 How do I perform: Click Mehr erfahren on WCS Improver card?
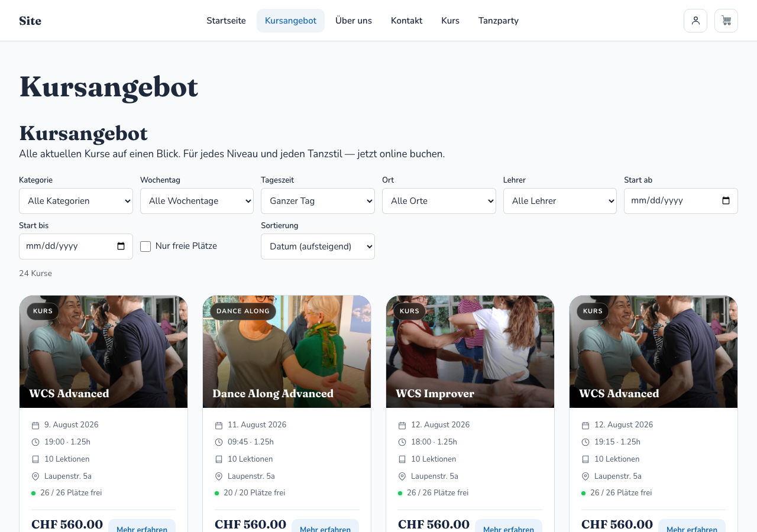(x=509, y=526)
